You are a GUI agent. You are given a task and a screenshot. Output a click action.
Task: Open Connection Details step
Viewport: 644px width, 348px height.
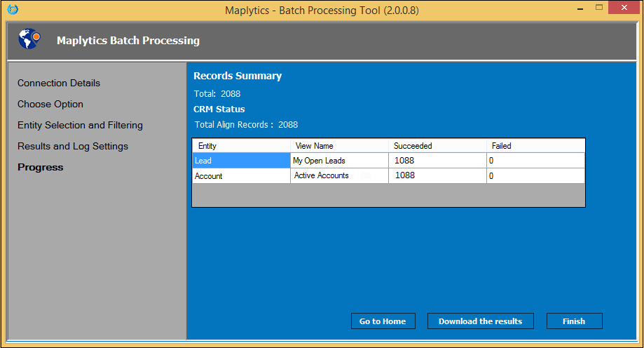(x=59, y=83)
